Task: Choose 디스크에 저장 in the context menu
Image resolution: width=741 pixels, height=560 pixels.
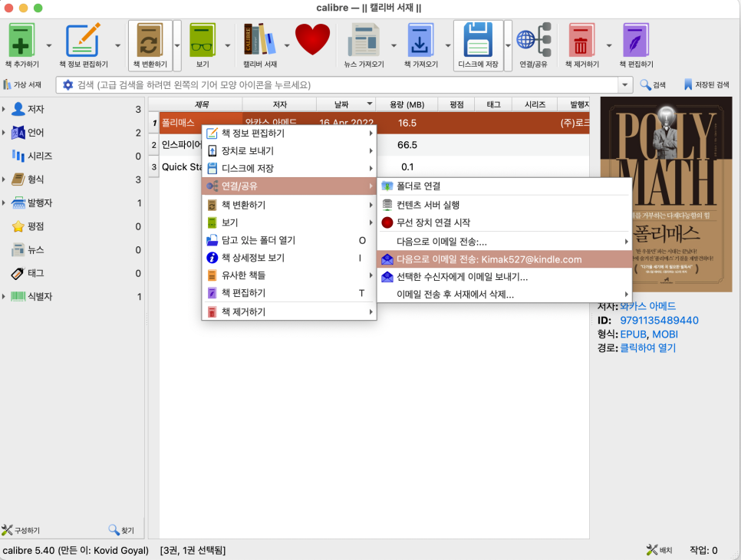Action: coord(289,168)
